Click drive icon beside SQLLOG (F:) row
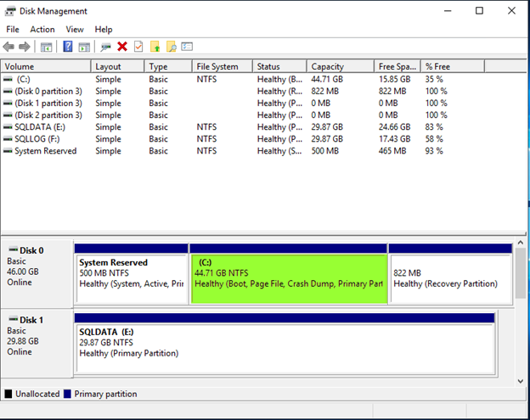The image size is (530, 420). click(8, 139)
